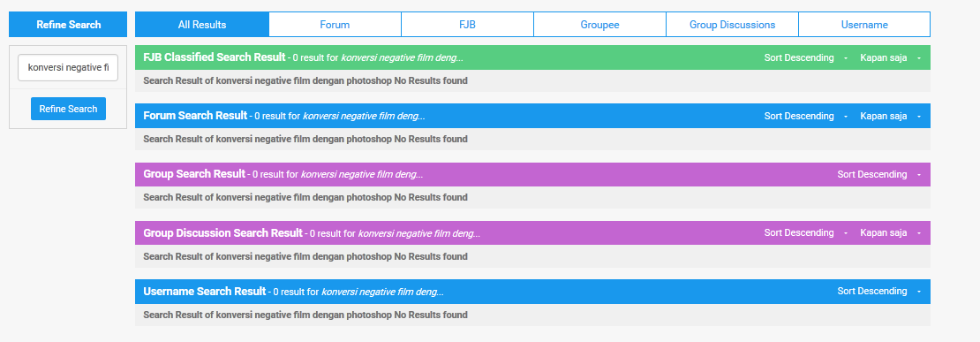Open Kapan saja in Group Discussion Search Result
Image resolution: width=980 pixels, height=342 pixels.
coord(890,232)
